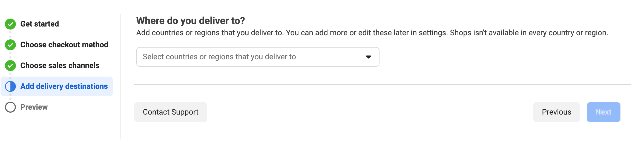644x146 pixels.
Task: Open the Select countries or regions dropdown
Action: tap(258, 57)
